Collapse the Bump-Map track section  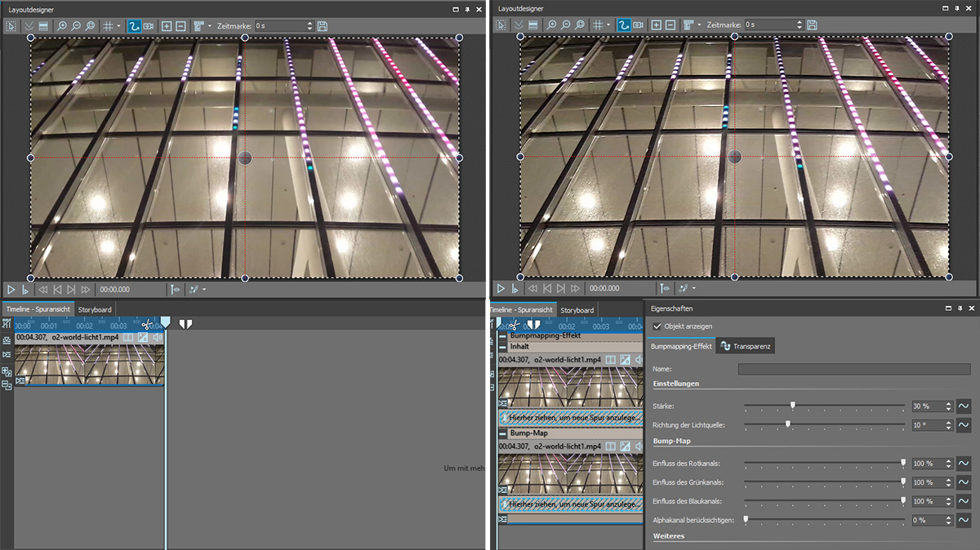click(503, 433)
